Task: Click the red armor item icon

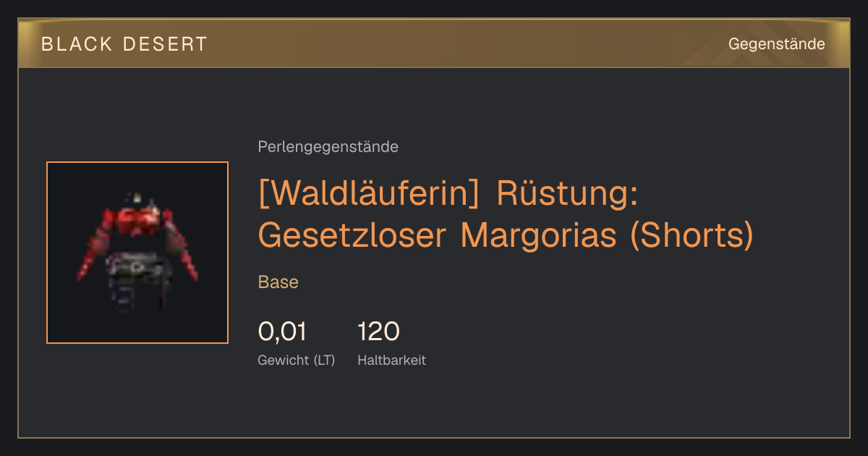Action: click(x=137, y=253)
